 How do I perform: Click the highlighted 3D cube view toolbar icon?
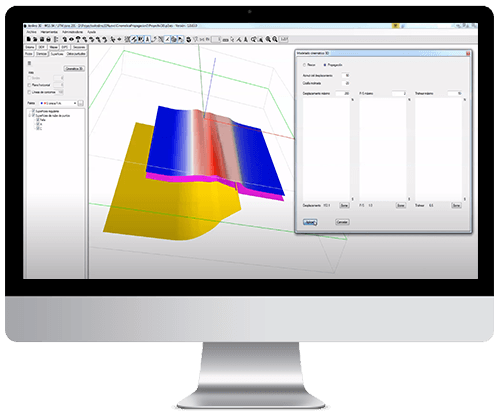tap(174, 39)
